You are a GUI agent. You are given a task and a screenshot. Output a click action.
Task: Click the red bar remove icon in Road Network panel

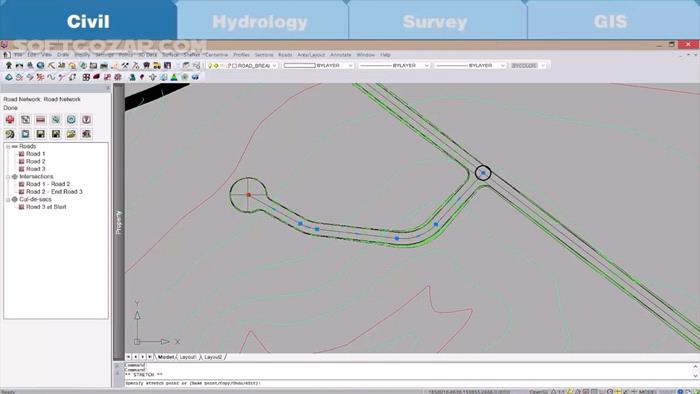41,120
